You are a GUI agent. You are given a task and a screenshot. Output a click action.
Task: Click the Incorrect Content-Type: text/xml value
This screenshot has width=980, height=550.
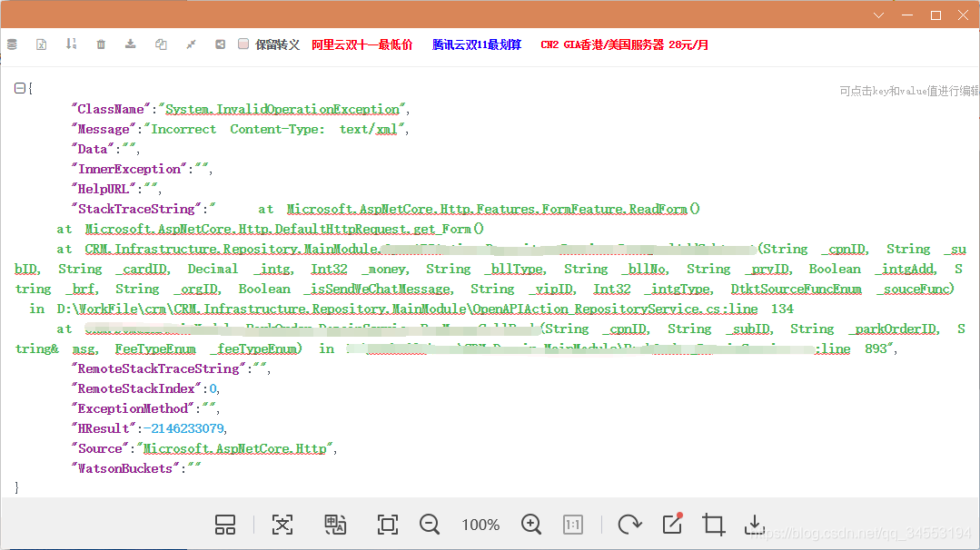[274, 129]
